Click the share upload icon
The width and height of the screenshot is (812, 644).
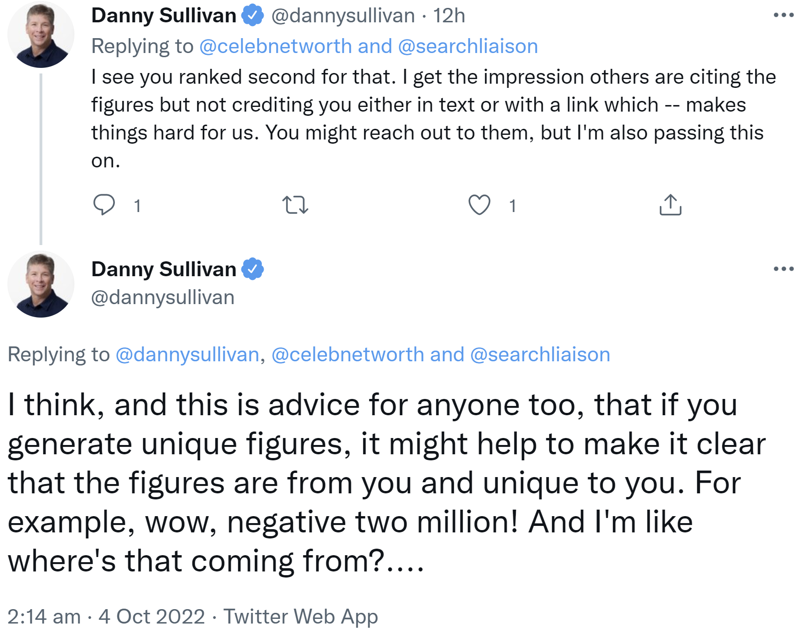(670, 205)
